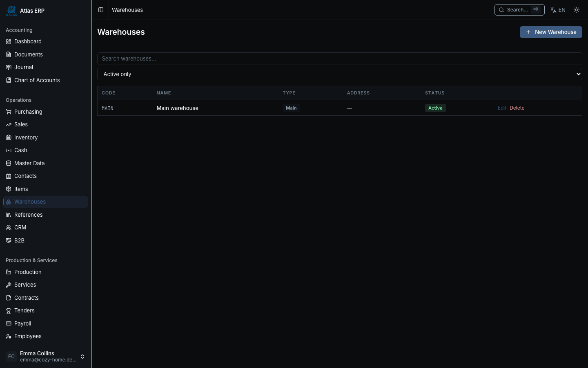Click the Warehouses breadcrumb in top bar
The width and height of the screenshot is (588, 368).
coord(127,10)
